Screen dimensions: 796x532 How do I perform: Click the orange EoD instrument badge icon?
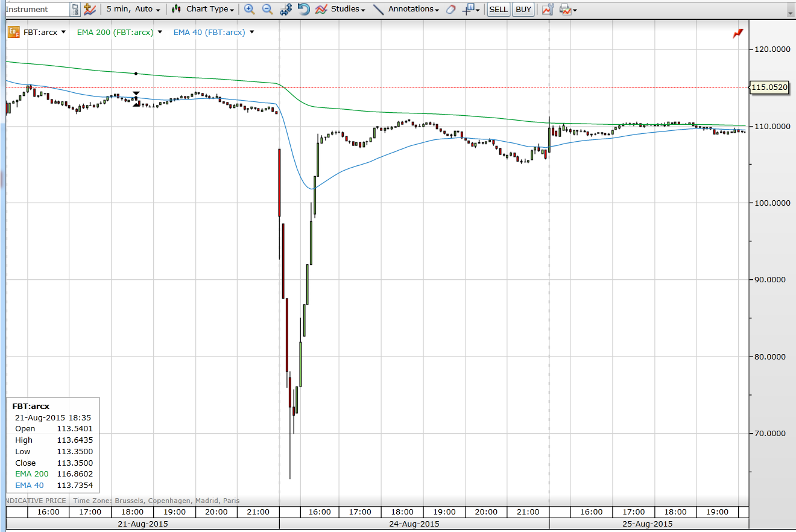pyautogui.click(x=13, y=33)
